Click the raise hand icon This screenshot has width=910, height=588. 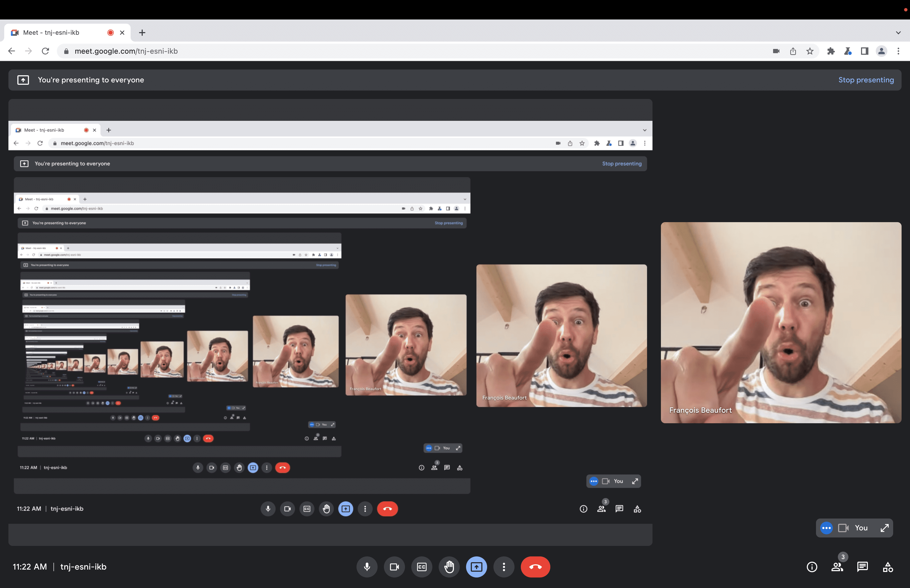[448, 566]
